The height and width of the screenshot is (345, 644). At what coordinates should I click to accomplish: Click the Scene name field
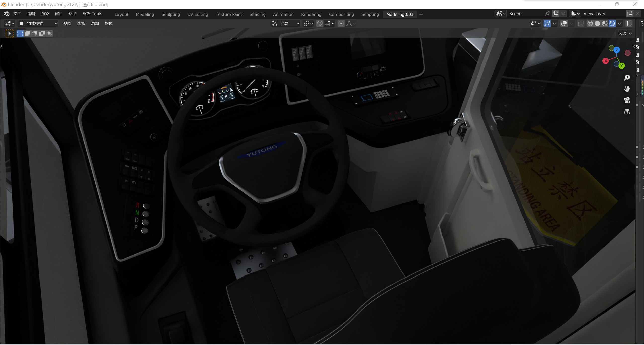pyautogui.click(x=526, y=14)
